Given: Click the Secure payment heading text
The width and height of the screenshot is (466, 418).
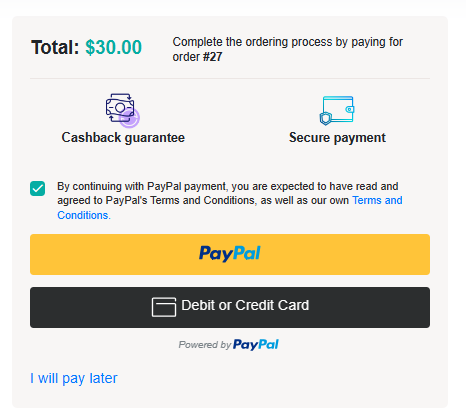Looking at the screenshot, I should (337, 138).
